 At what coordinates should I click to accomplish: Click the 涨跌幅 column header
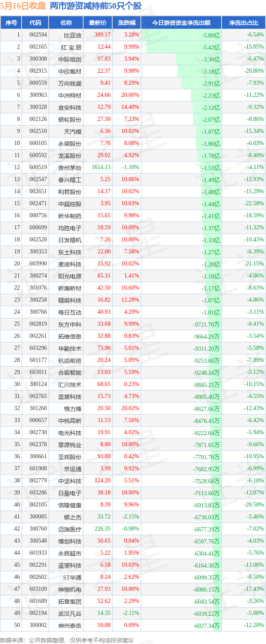tap(126, 23)
